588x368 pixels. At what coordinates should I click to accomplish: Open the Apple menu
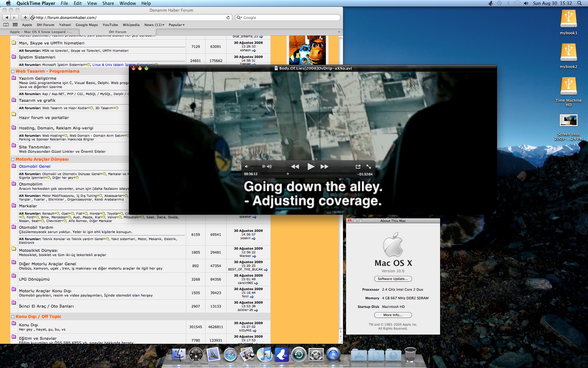point(8,3)
